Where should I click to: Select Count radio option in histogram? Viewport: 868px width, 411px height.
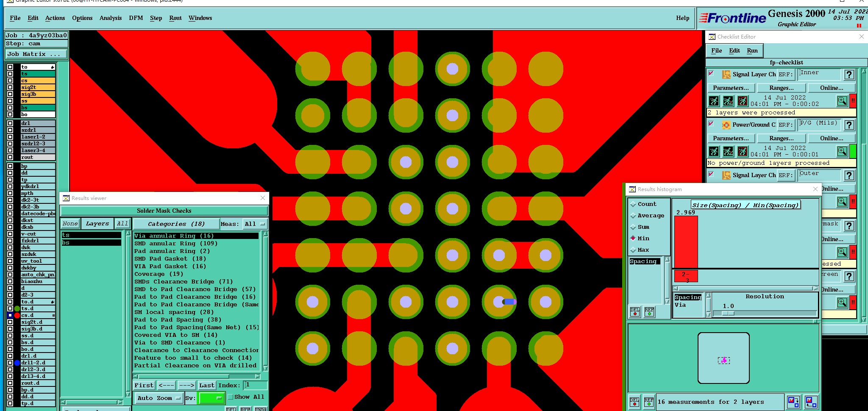633,204
